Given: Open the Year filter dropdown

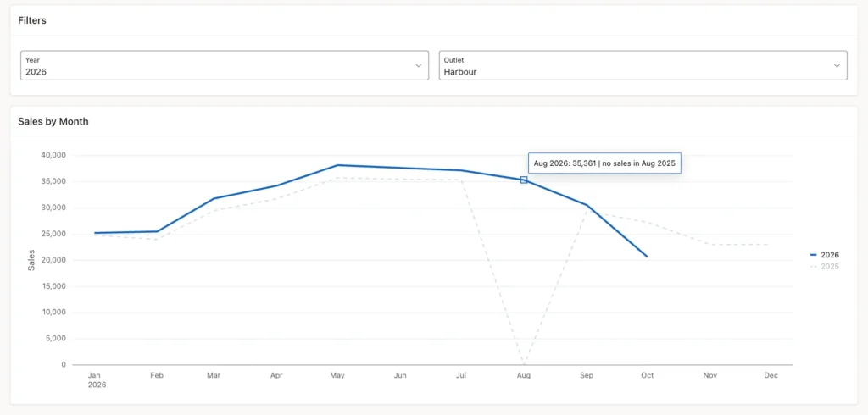Looking at the screenshot, I should point(224,65).
